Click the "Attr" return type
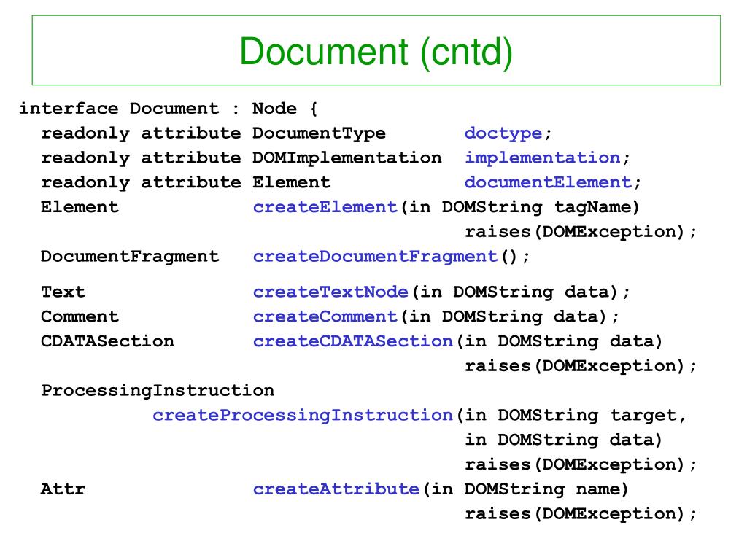Viewport: 747px width, 560px height. [x=63, y=489]
